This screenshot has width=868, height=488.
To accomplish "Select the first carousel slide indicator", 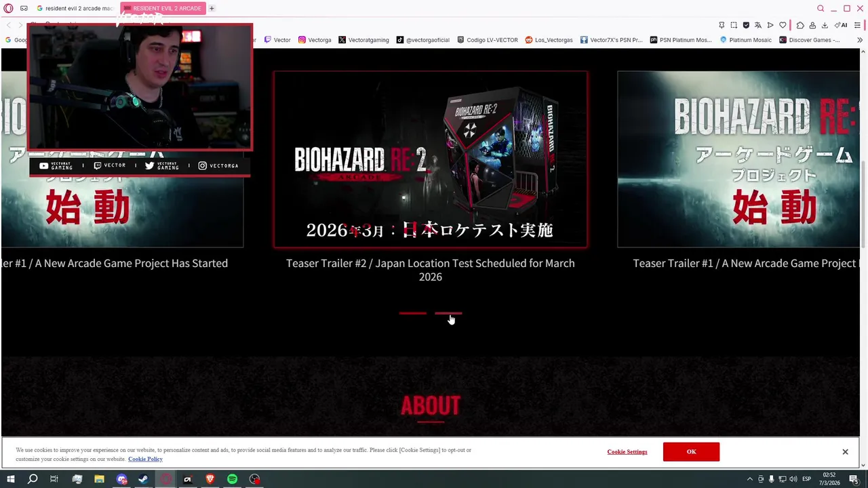I will coord(413,313).
